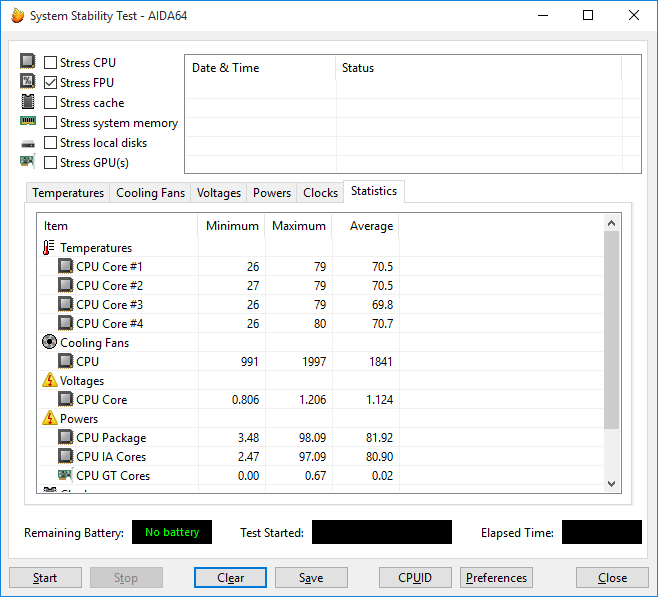Image resolution: width=658 pixels, height=597 pixels.
Task: Click the fan icon next to Cooling Fans
Action: click(x=49, y=342)
